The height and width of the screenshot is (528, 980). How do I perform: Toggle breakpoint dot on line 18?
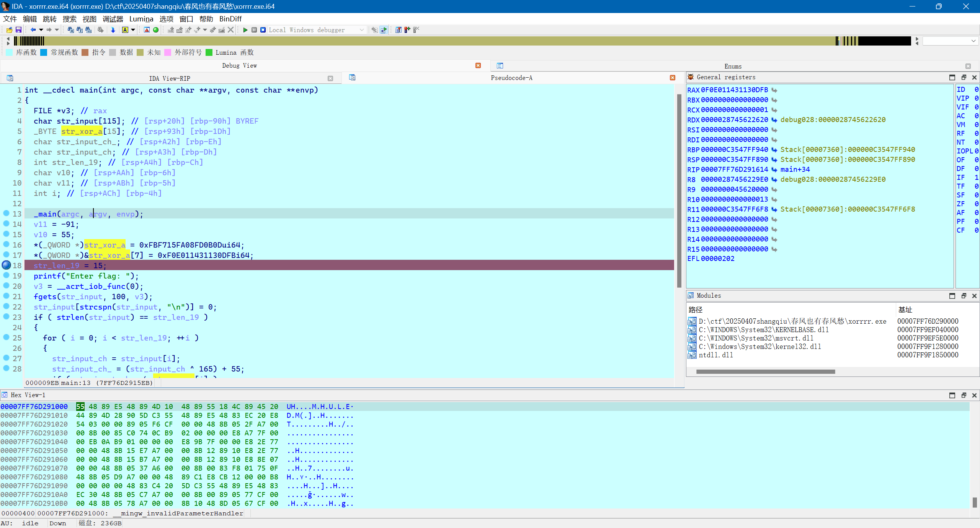pyautogui.click(x=7, y=265)
